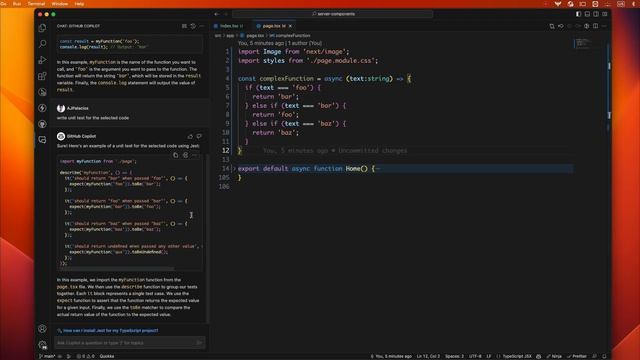The image size is (640, 360).
Task: Switch to the index.tsx tab
Action: tap(229, 26)
